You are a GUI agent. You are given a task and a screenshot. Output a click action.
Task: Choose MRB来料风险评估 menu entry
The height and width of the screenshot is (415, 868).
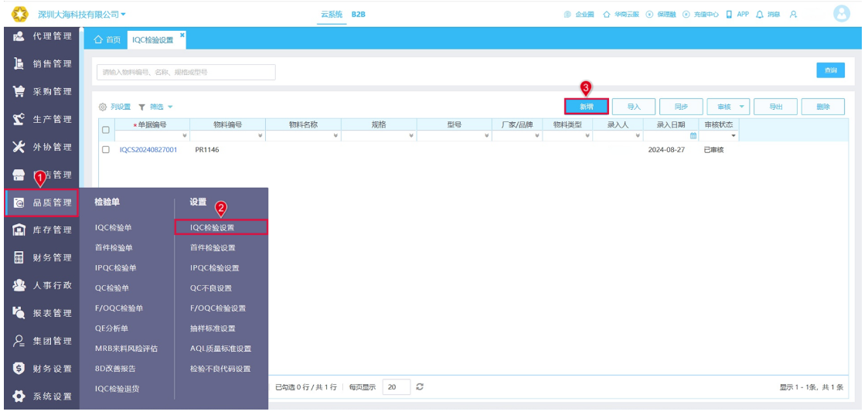[126, 349]
